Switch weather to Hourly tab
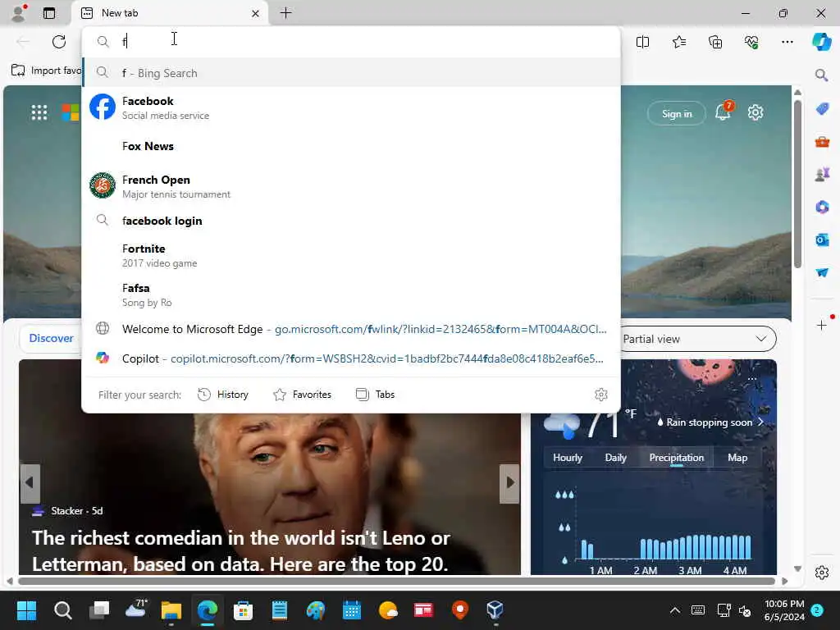 coord(568,458)
